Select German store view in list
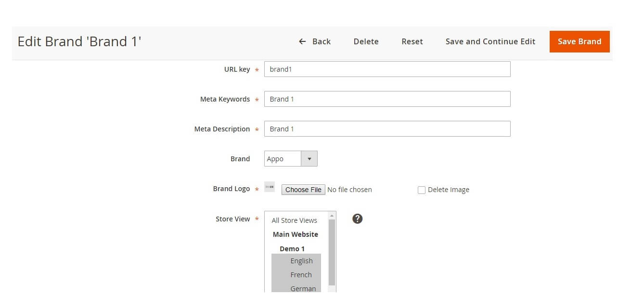The width and height of the screenshot is (644, 296). point(303,288)
